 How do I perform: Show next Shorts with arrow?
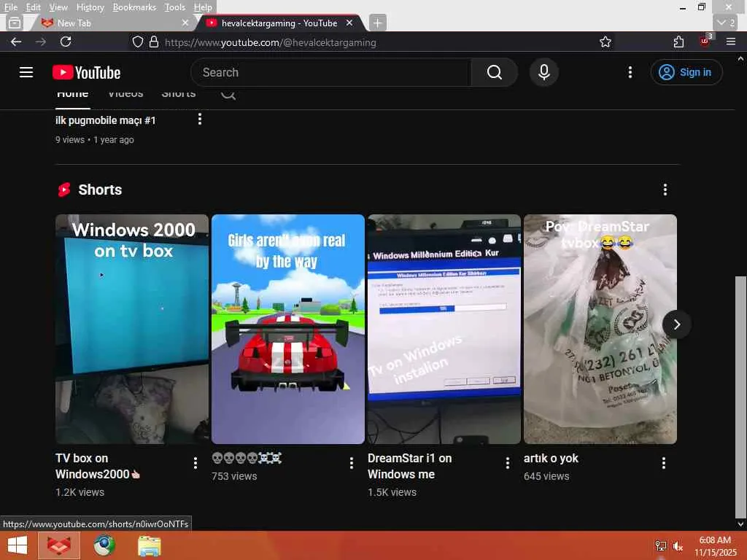(x=676, y=324)
